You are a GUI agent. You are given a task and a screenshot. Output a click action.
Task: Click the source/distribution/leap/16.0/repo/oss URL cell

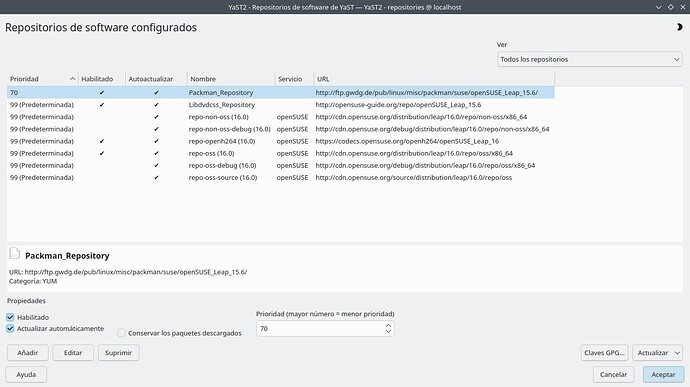point(414,177)
